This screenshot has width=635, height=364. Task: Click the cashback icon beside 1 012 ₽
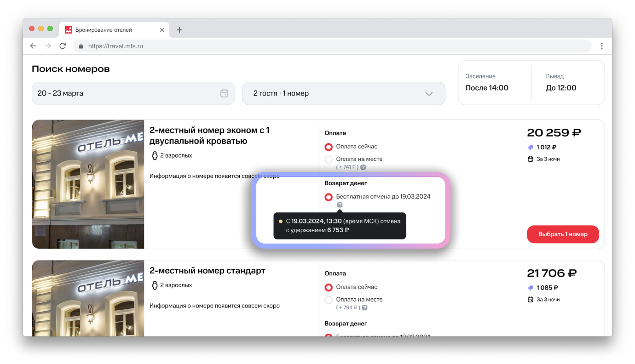[x=530, y=148]
